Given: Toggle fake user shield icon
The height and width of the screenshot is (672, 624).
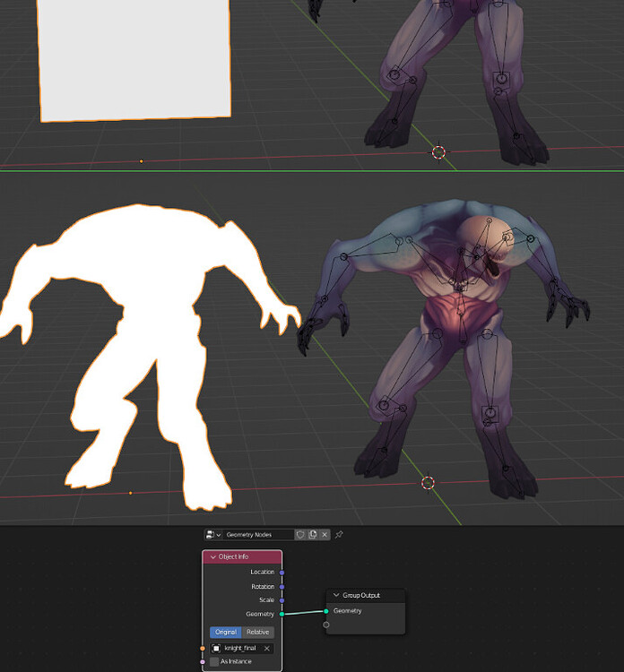Looking at the screenshot, I should pos(300,534).
